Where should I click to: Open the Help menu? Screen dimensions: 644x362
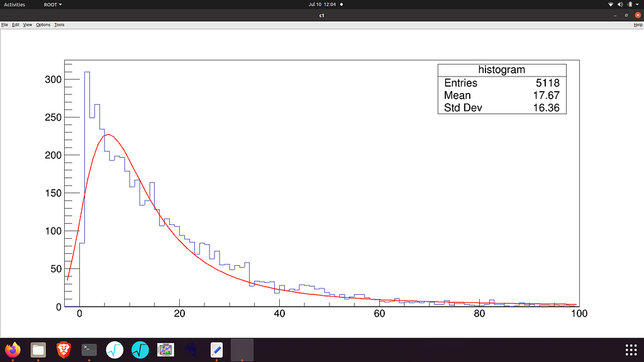point(638,25)
